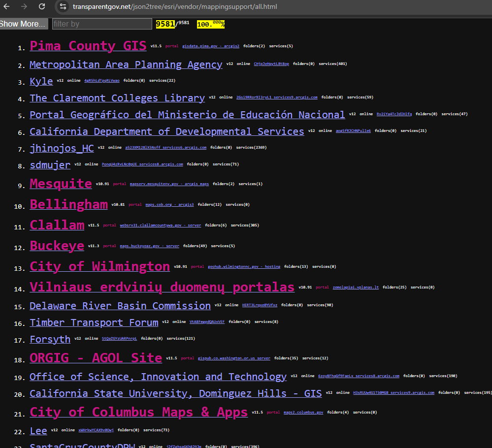
Task: Click services(2369) text in jhinojos_HC row
Action: pyautogui.click(x=251, y=148)
